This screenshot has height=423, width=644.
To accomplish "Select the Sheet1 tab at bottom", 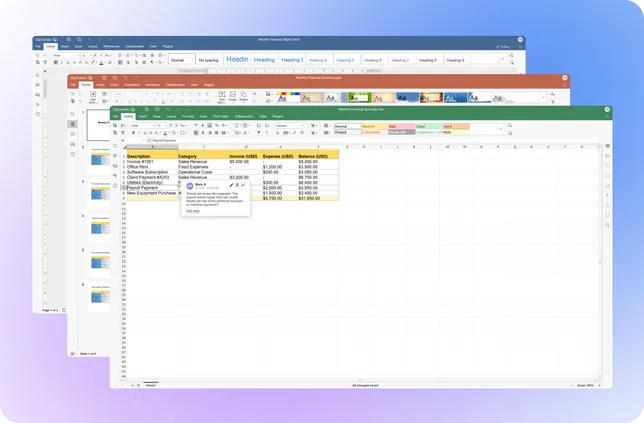I will (151, 384).
